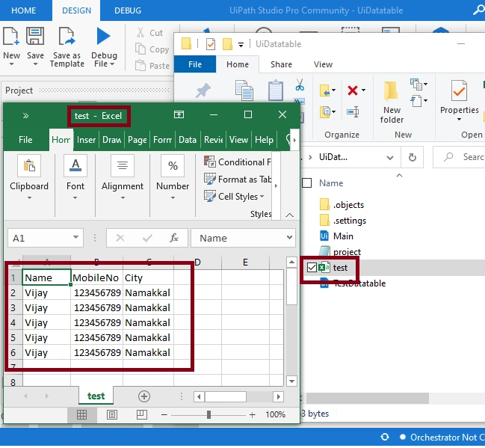Image resolution: width=485 pixels, height=448 pixels.
Task: Collapse the Excel ribbon chevron
Action: pos(289,215)
